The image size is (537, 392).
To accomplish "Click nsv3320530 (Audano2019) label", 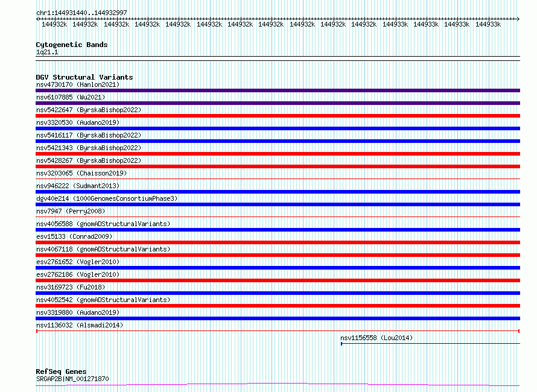I will tap(78, 122).
